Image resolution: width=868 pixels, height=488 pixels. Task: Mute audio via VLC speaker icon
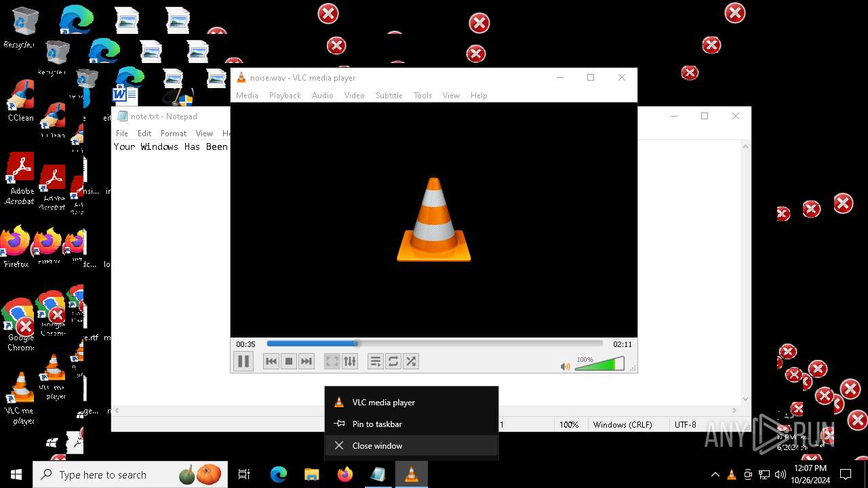tap(566, 366)
